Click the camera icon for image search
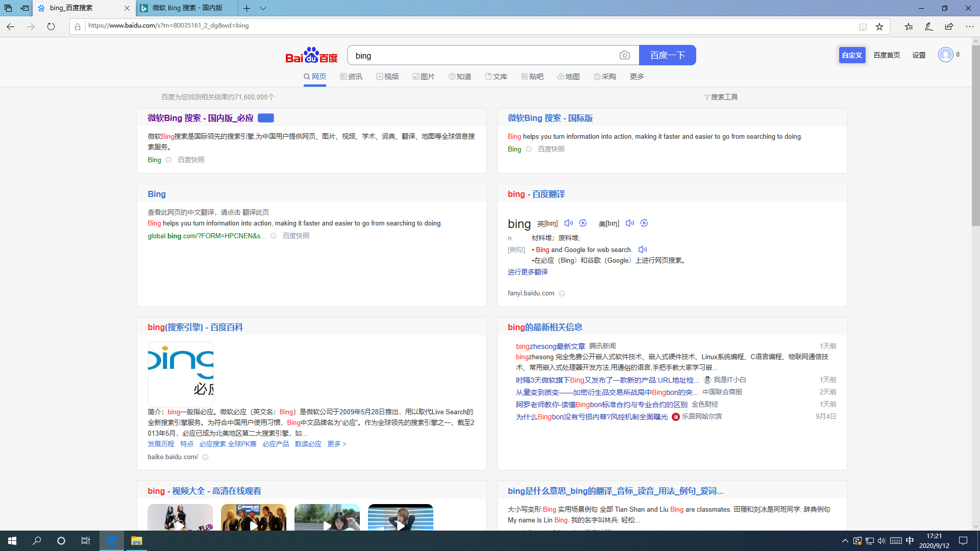The width and height of the screenshot is (980, 551). coord(625,55)
